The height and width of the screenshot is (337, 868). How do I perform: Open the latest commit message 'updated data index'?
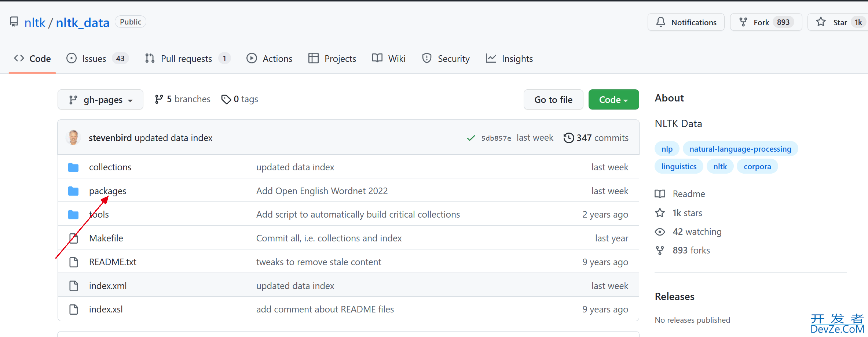click(173, 138)
